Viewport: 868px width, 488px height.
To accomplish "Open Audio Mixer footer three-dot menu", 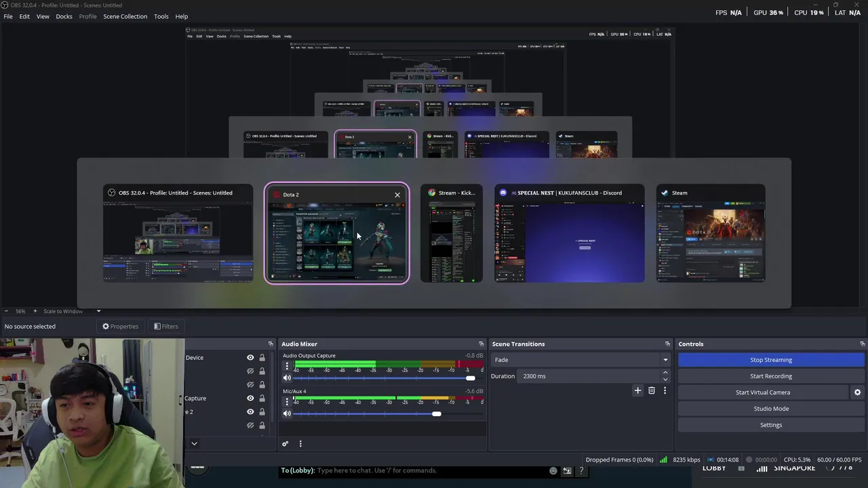I will click(300, 444).
